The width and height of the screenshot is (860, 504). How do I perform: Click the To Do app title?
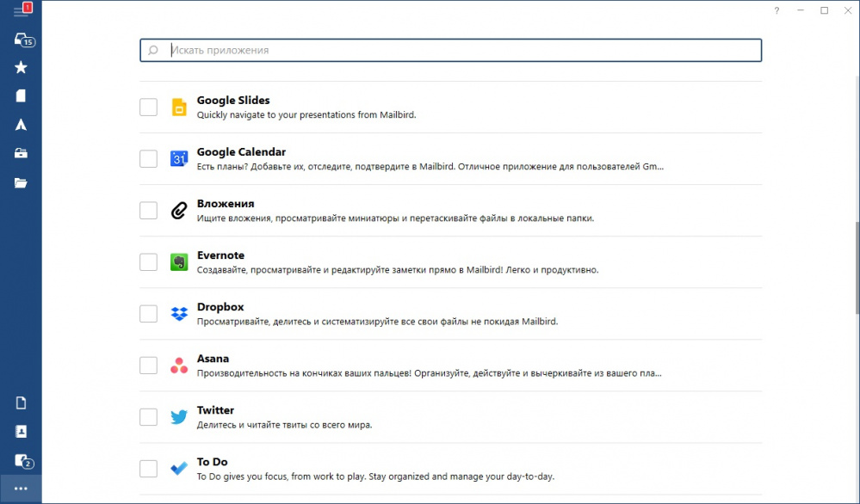(212, 462)
